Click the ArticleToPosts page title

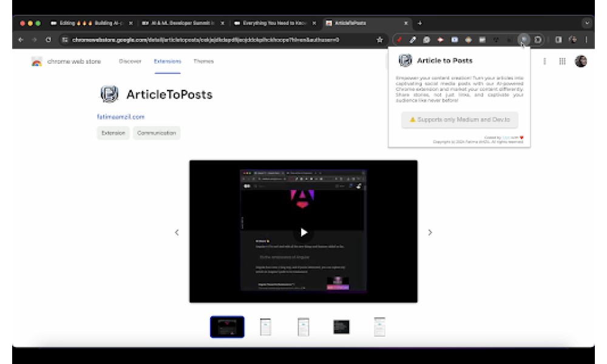click(x=169, y=95)
